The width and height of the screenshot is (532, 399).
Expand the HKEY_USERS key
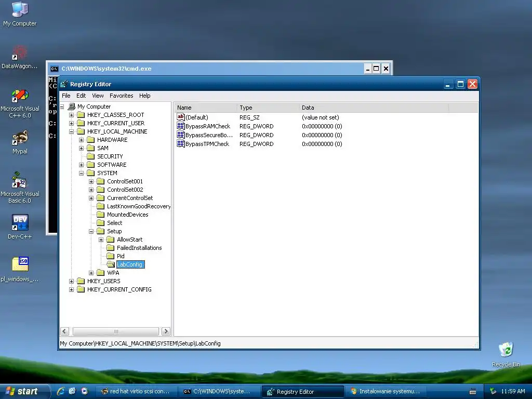pos(71,281)
